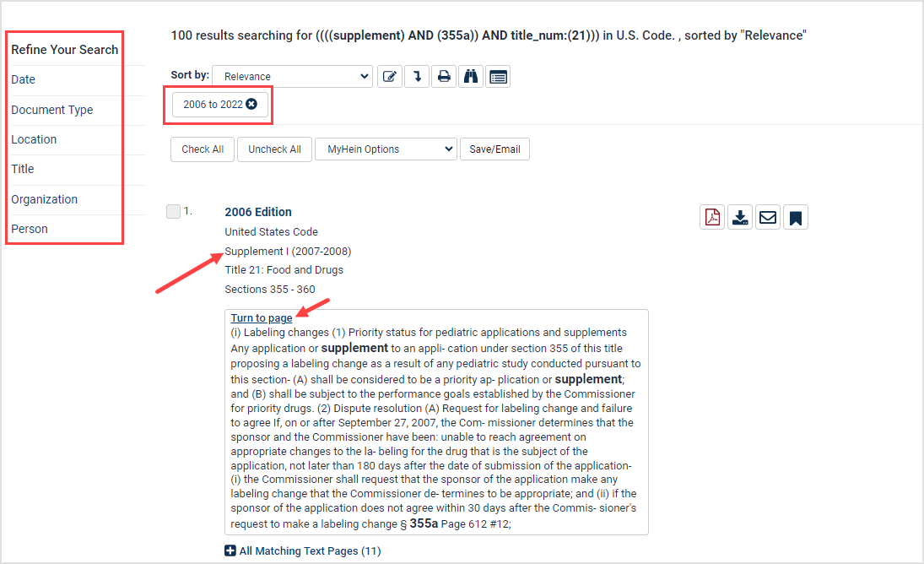Click the download icon for 2006 Edition
This screenshot has height=564, width=924.
[x=740, y=218]
